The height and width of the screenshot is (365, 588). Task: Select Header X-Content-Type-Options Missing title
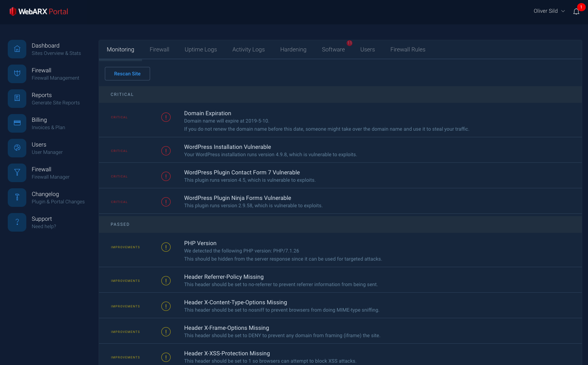coord(236,302)
